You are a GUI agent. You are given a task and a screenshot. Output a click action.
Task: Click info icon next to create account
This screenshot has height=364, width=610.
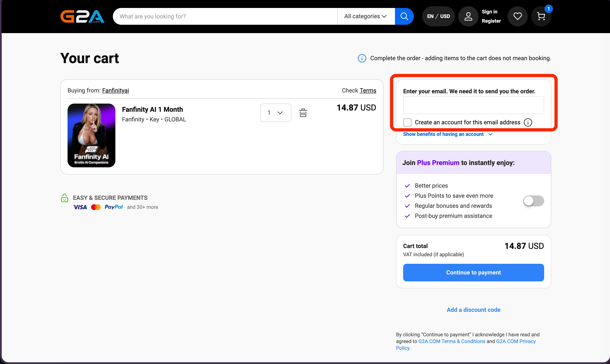[528, 122]
